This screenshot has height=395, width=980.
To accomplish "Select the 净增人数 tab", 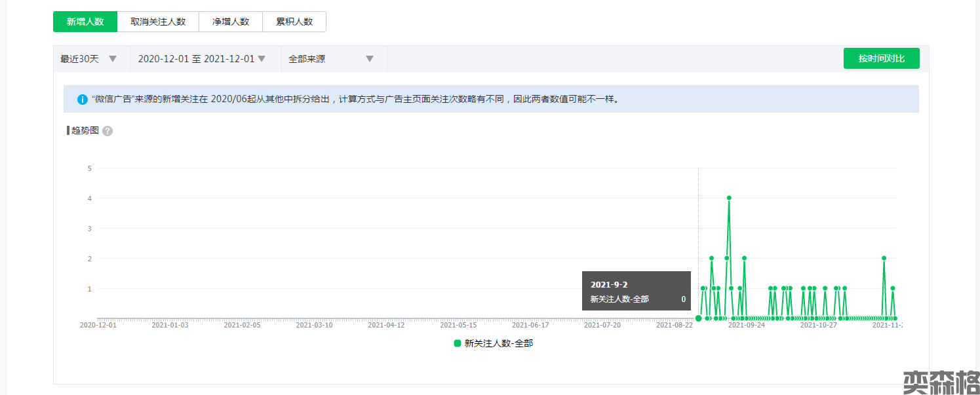I will pos(231,22).
